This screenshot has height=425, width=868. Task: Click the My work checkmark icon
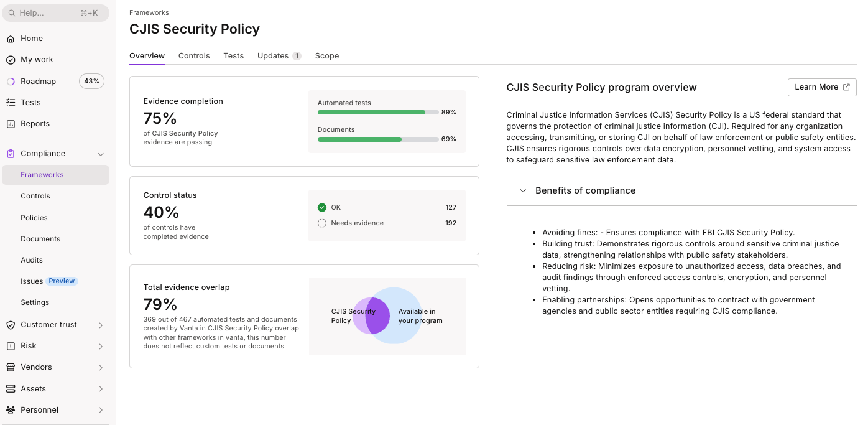pos(11,60)
